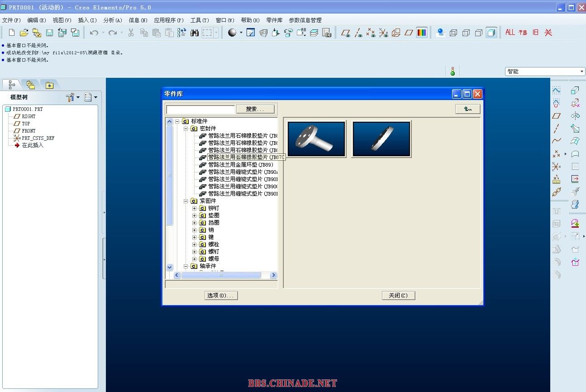
Task: Click the Save disk icon
Action: click(x=49, y=33)
